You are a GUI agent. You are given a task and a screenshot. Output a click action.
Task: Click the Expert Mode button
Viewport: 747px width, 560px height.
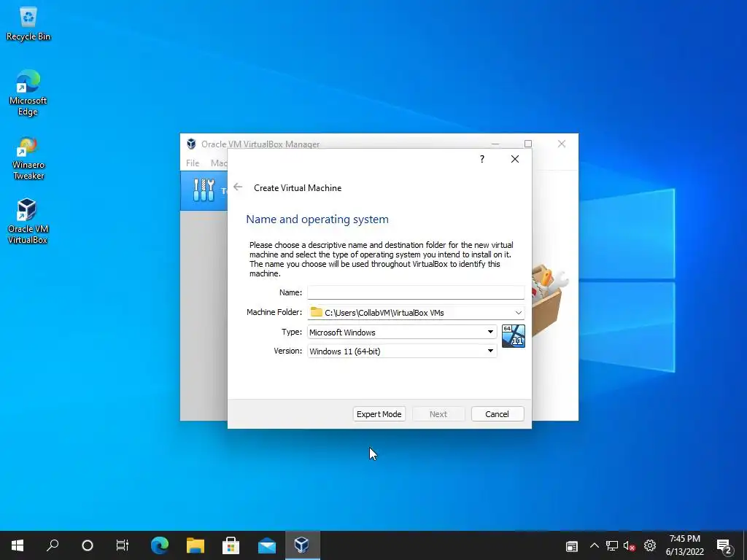[x=379, y=414]
